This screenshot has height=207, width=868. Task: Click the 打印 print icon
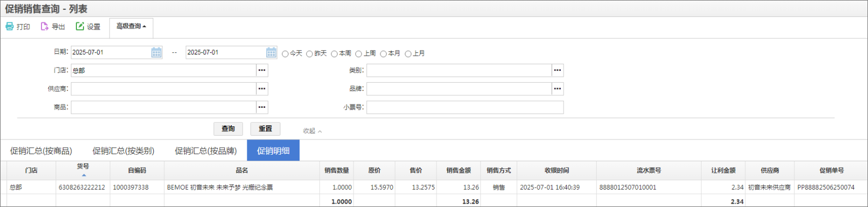10,26
